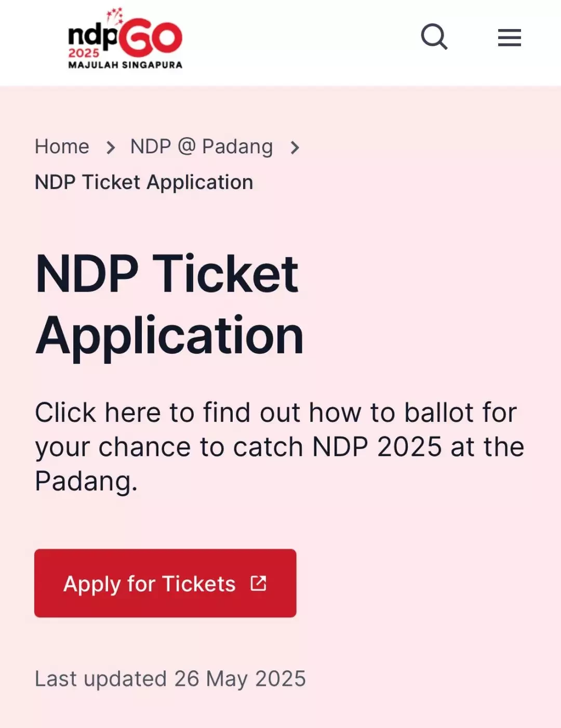
Task: Click the red 2025 text in logo
Action: pyautogui.click(x=84, y=53)
